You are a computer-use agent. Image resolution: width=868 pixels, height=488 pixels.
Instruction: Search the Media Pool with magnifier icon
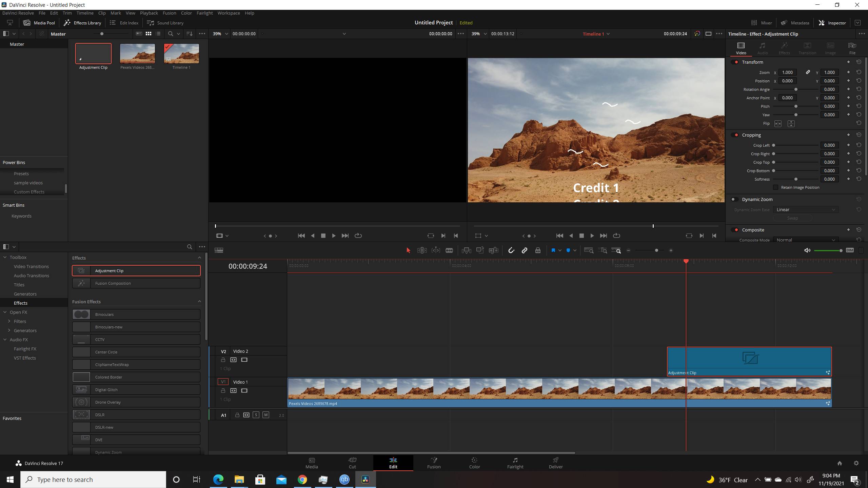(171, 34)
